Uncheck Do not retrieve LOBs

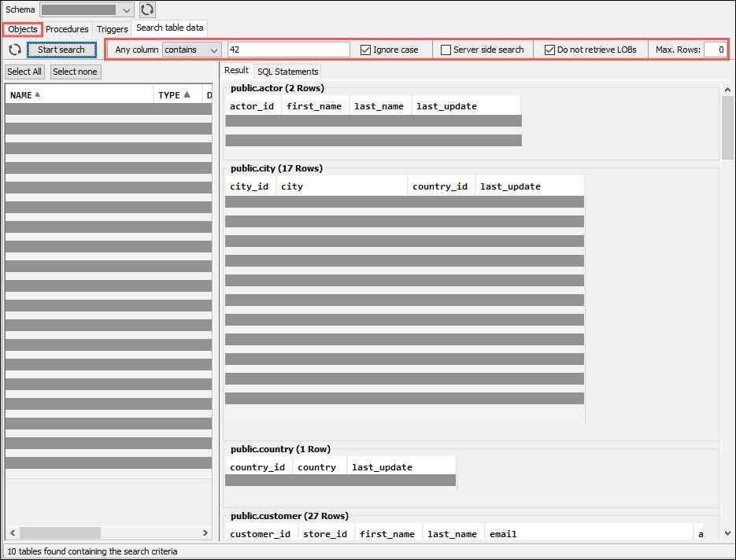click(549, 50)
